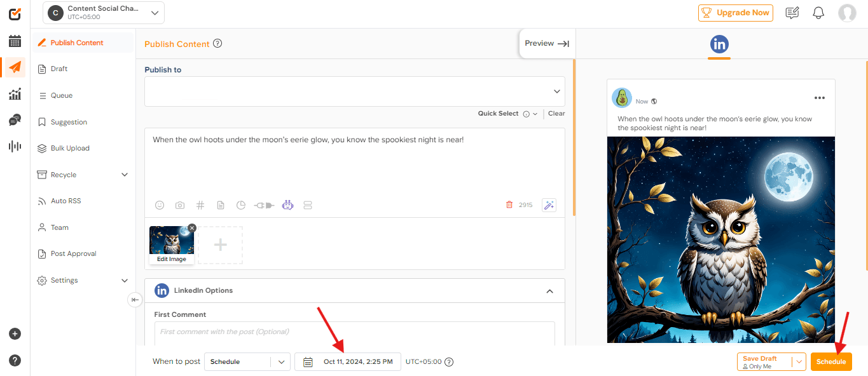Viewport: 868px width, 376px height.
Task: Expand the Recycle sidebar menu
Action: click(x=125, y=174)
